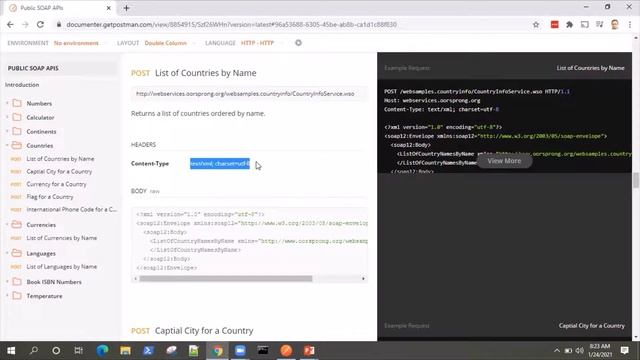
Task: Click the Captial City for a Country heading
Action: (204, 331)
